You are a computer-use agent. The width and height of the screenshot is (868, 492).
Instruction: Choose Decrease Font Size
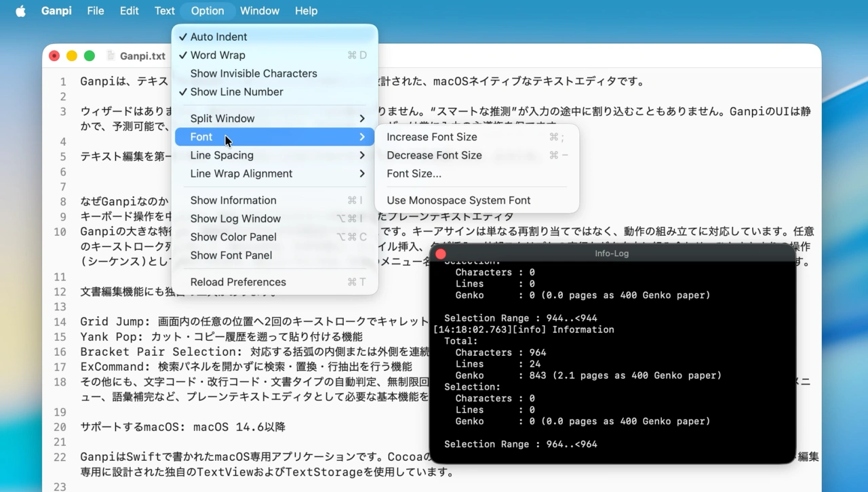tap(477, 155)
